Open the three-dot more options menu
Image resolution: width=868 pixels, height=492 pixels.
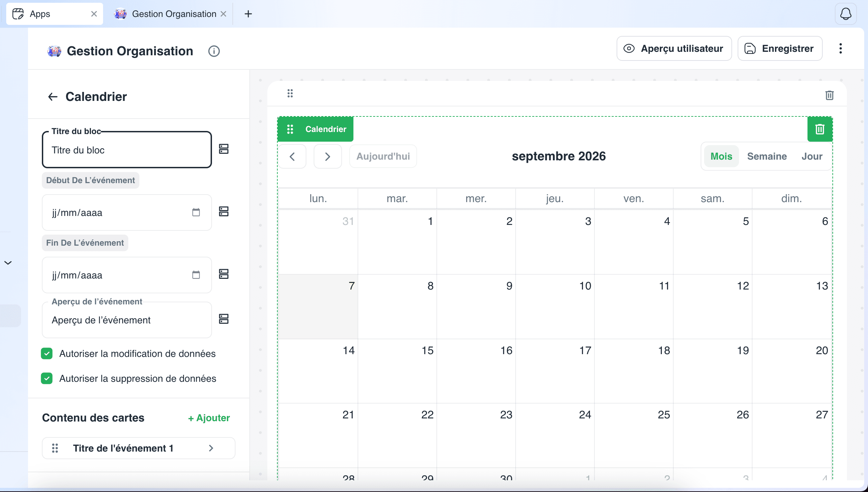click(840, 48)
